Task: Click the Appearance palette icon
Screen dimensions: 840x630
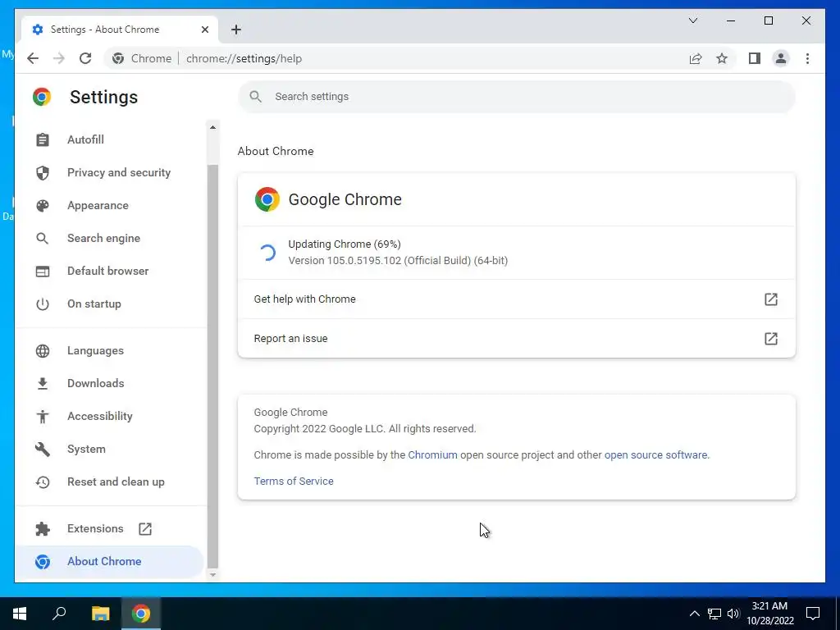Action: pyautogui.click(x=43, y=206)
